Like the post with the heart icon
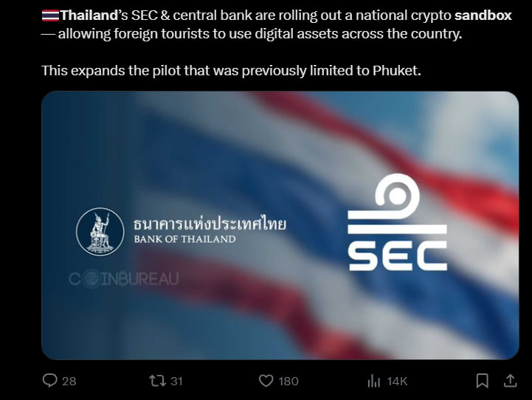Image resolution: width=532 pixels, height=400 pixels. coord(266,381)
